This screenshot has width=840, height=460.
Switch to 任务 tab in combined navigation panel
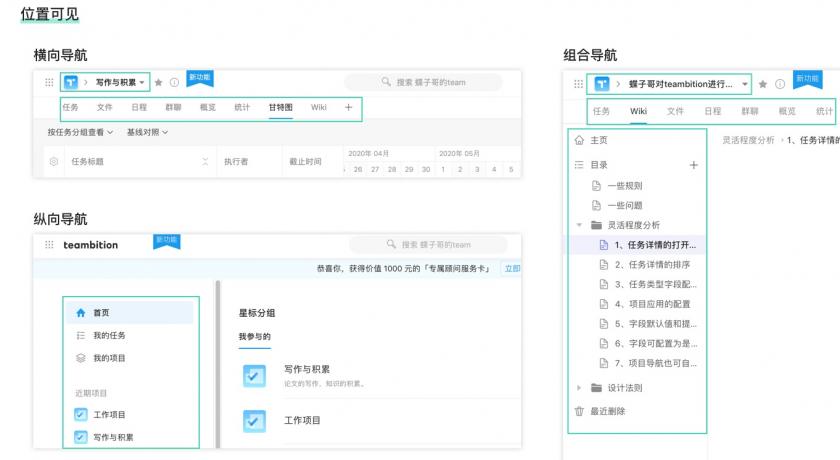click(x=601, y=111)
